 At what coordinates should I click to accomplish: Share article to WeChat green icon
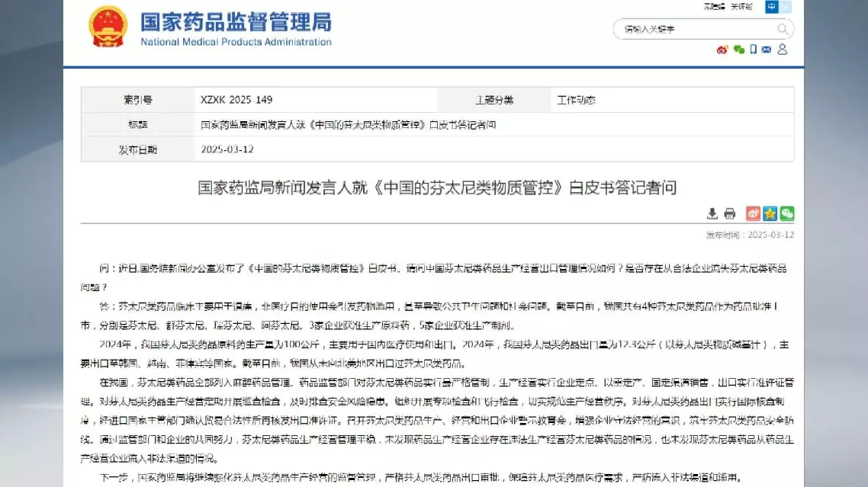coord(786,213)
